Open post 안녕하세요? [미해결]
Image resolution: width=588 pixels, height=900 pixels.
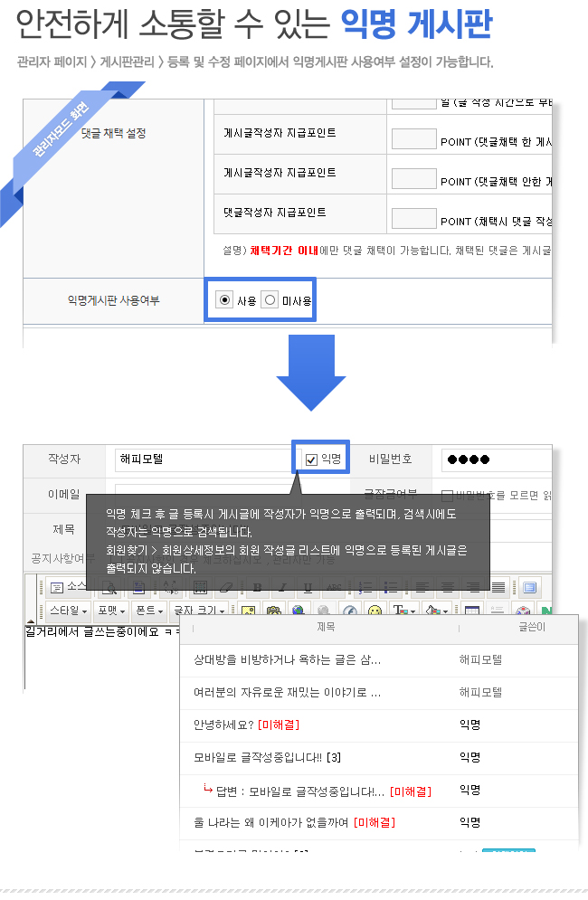point(246,725)
